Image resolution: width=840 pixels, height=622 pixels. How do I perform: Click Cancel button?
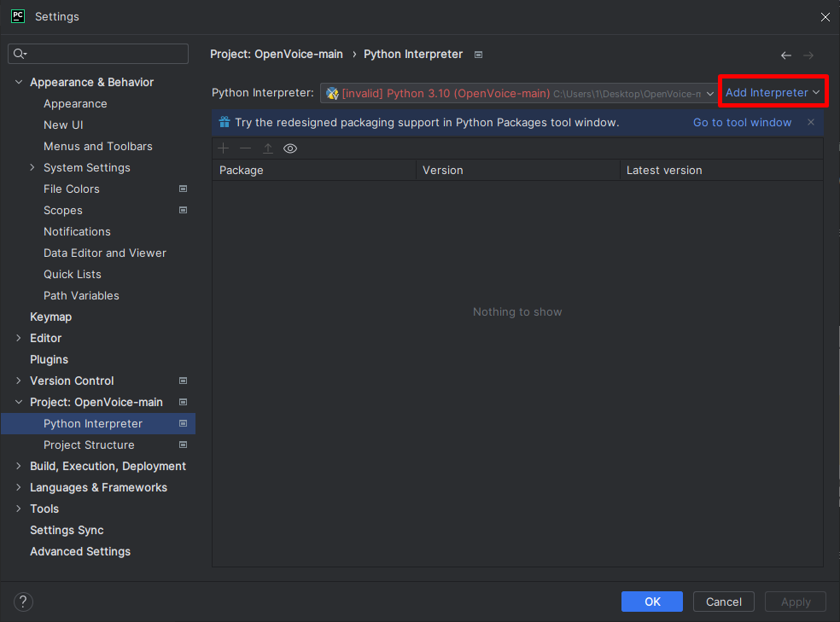tap(724, 602)
